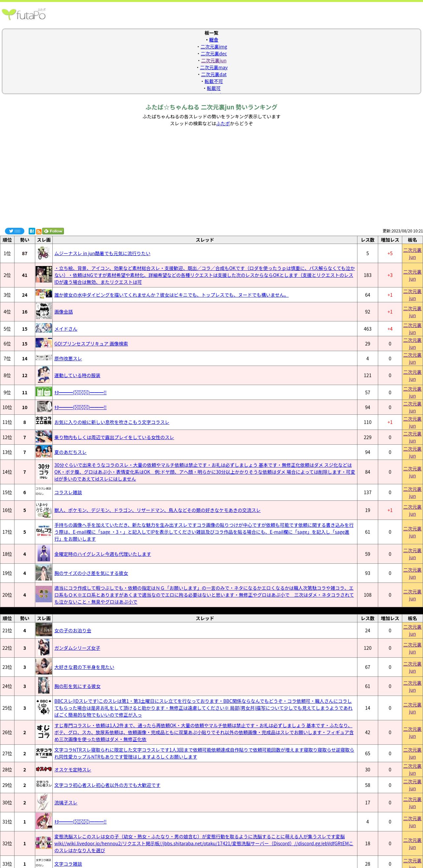Viewport: 423px width, 868px height.
Task: Click thumbnail of rank 1 ムジーナスレ thread
Action: click(x=44, y=254)
